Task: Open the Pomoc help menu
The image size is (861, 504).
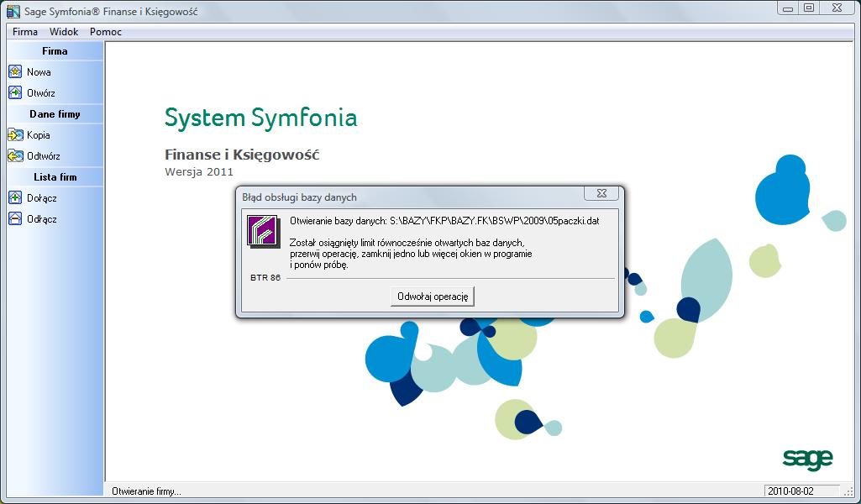Action: click(x=106, y=32)
